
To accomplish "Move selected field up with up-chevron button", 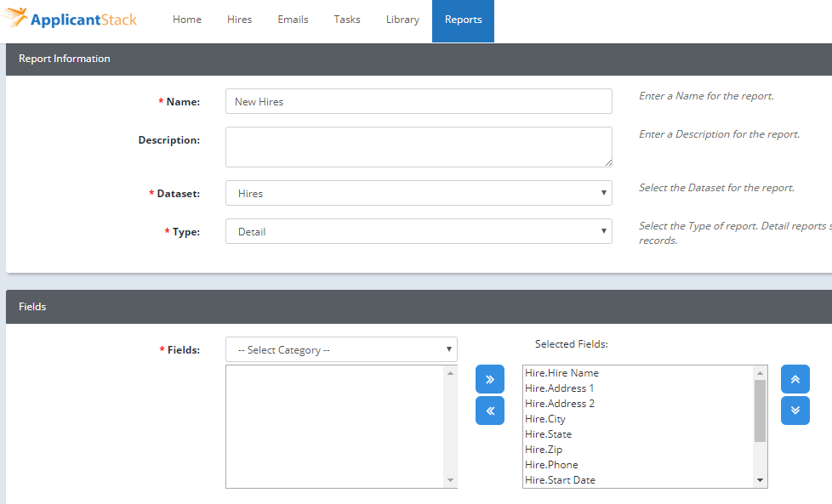I will pos(795,379).
